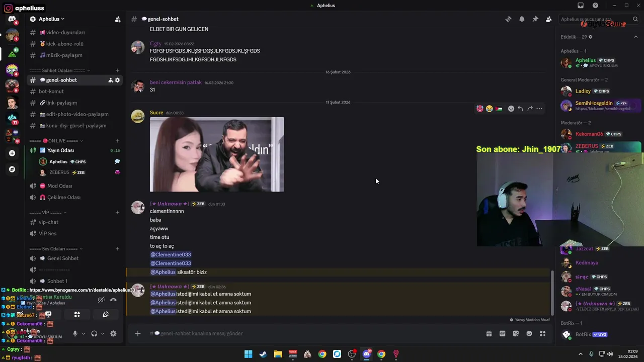The height and width of the screenshot is (362, 644).
Task: Toggle microphone mute in user panel
Action: [75, 333]
